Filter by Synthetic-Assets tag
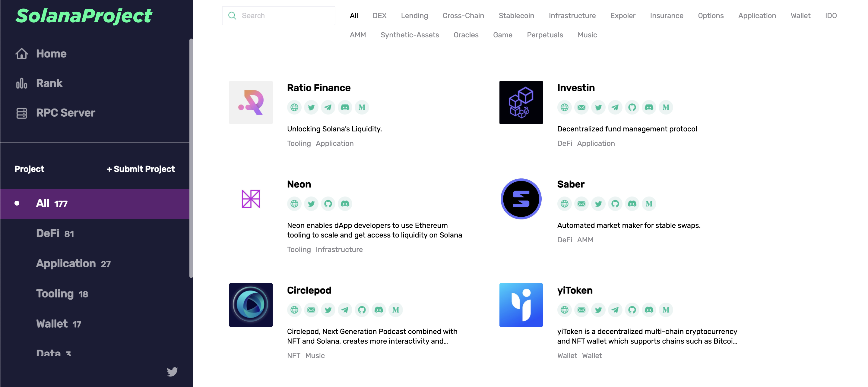The height and width of the screenshot is (387, 868). (x=409, y=35)
